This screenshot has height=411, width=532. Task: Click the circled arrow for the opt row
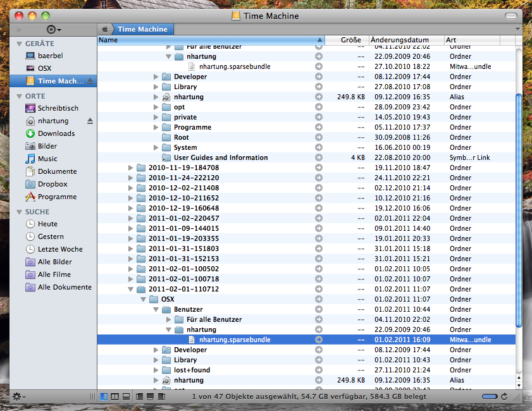coord(319,107)
